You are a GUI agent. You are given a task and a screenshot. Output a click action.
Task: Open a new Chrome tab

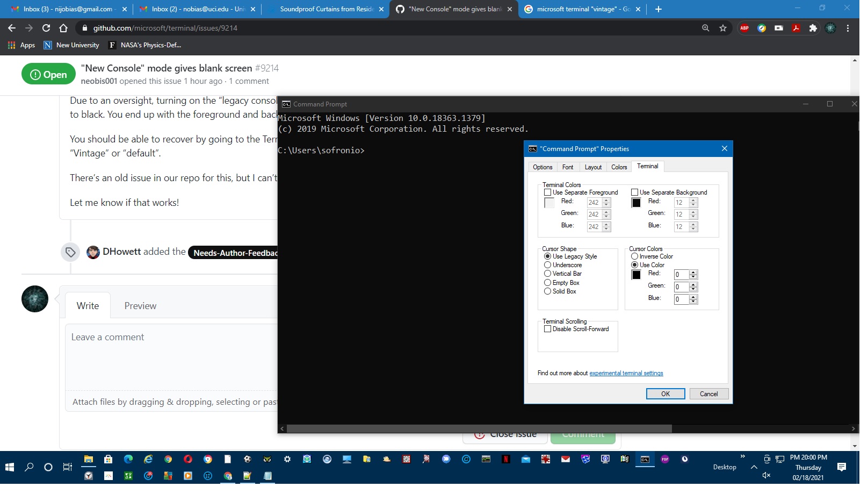(659, 9)
